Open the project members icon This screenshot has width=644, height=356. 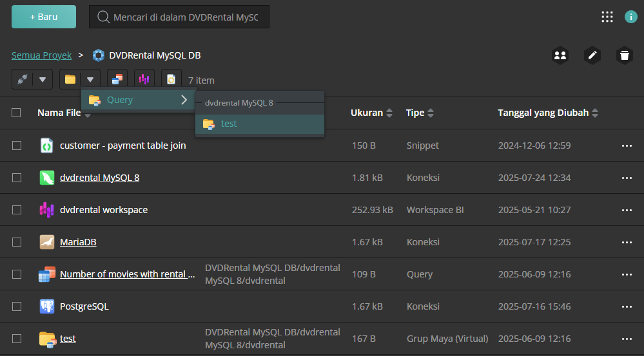coord(560,55)
